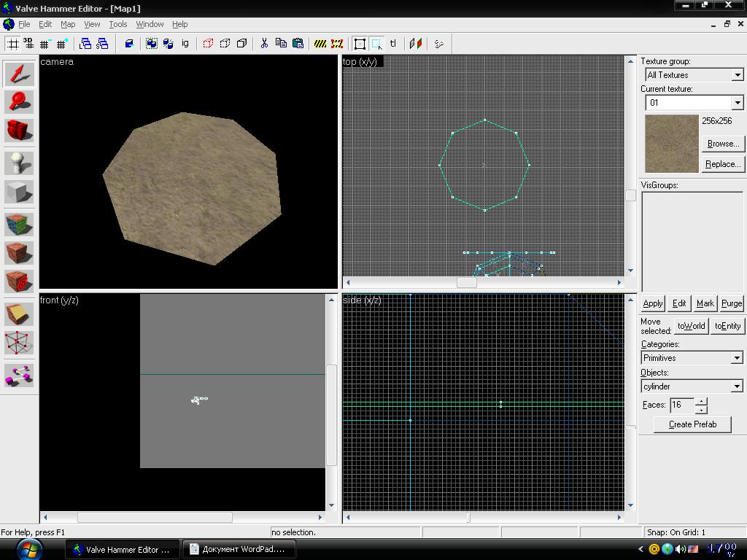Toggle the 3D grid display button
747x560 pixels.
click(28, 44)
